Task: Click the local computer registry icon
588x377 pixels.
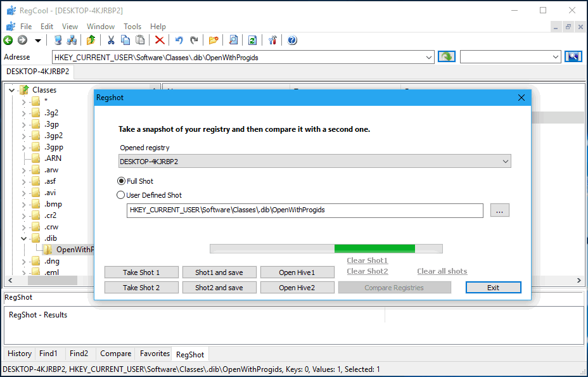Action: [x=58, y=40]
